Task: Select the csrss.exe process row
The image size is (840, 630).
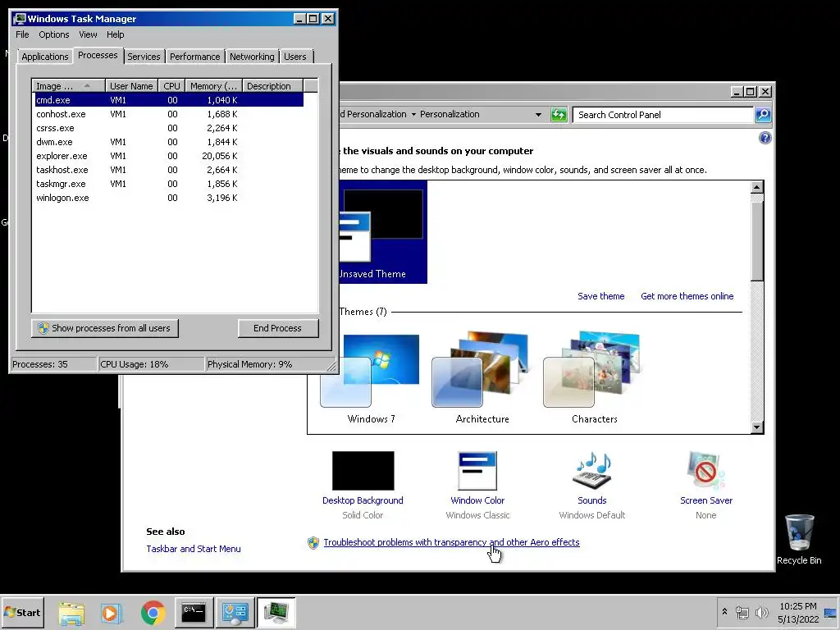Action: point(169,128)
